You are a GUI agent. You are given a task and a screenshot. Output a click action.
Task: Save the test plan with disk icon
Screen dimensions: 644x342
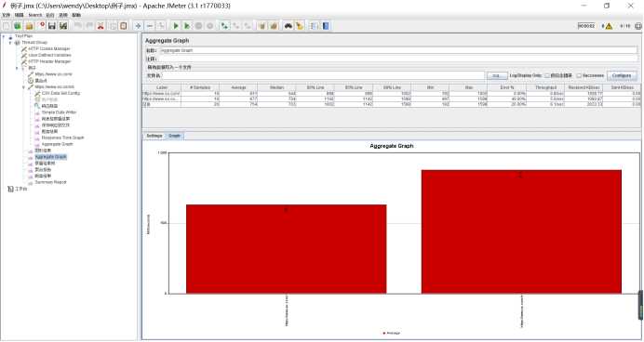coord(52,26)
